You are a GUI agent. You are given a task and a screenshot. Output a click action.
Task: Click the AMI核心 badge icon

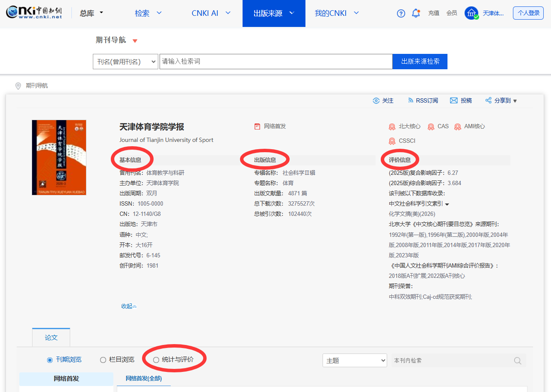tap(458, 127)
